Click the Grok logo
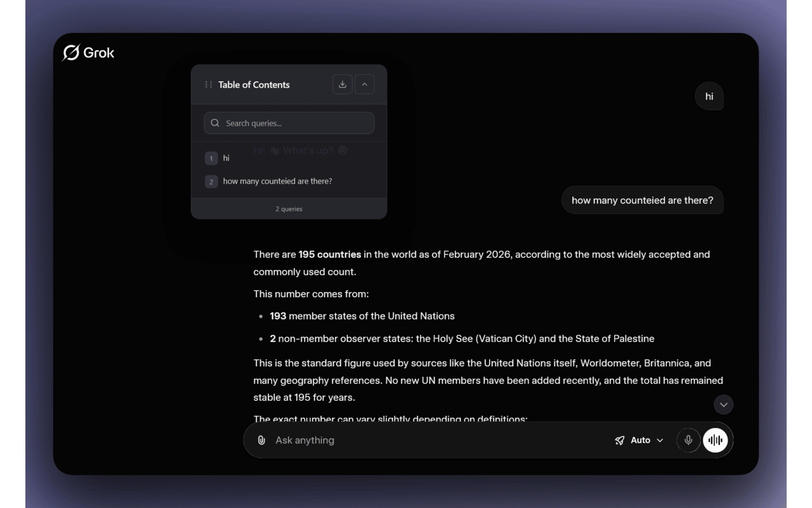This screenshot has height=508, width=812. [x=88, y=53]
